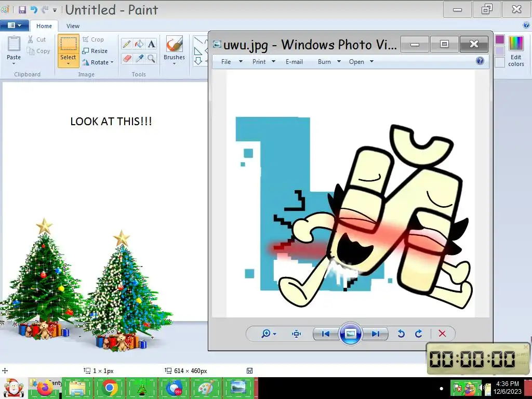The width and height of the screenshot is (532, 399).
Task: Click the Copy button in Clipboard group
Action: [38, 51]
